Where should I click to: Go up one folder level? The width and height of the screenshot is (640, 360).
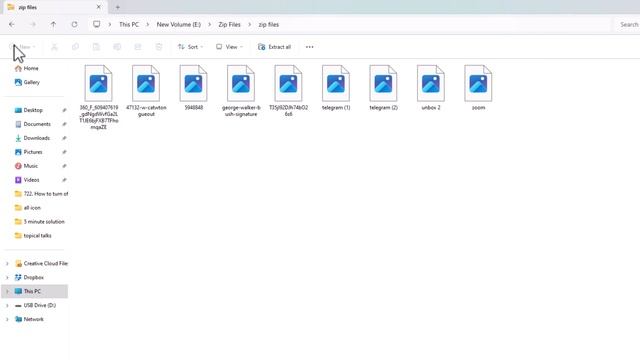[x=53, y=24]
